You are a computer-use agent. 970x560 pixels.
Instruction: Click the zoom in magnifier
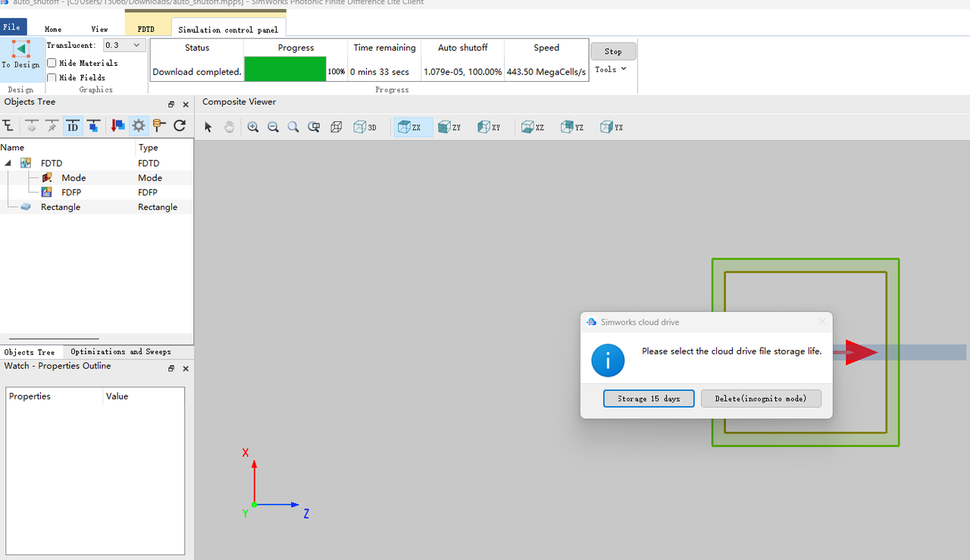coord(253,127)
